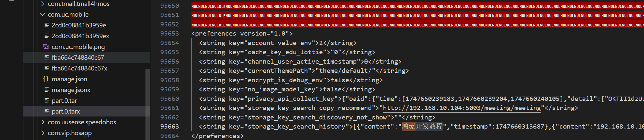
Task: Click the highlighted 鸿蒙开发教程 text
Action: pos(422,126)
